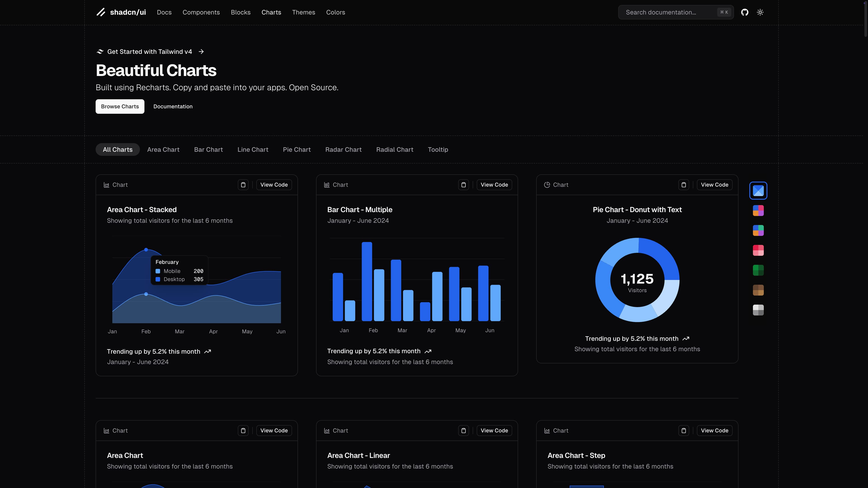Click the clipboard icon on the Area Chart - Linear card
Viewport: 868px width, 488px height.
(463, 430)
